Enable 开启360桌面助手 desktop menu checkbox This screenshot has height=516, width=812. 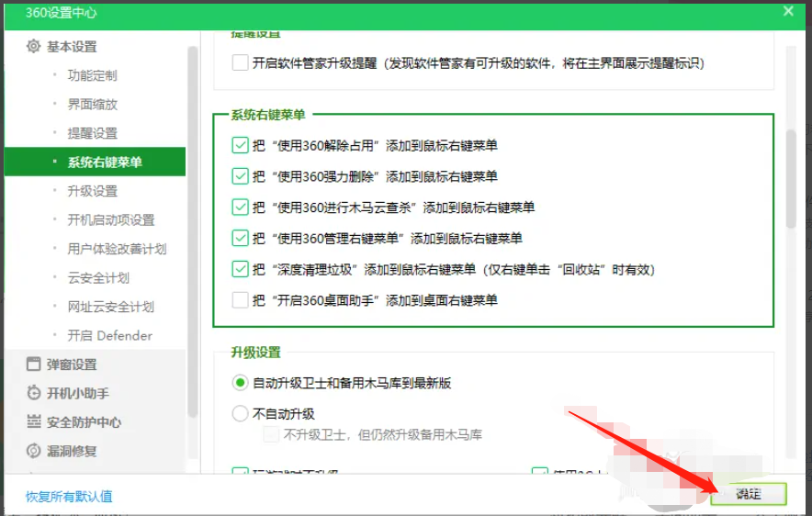[240, 300]
